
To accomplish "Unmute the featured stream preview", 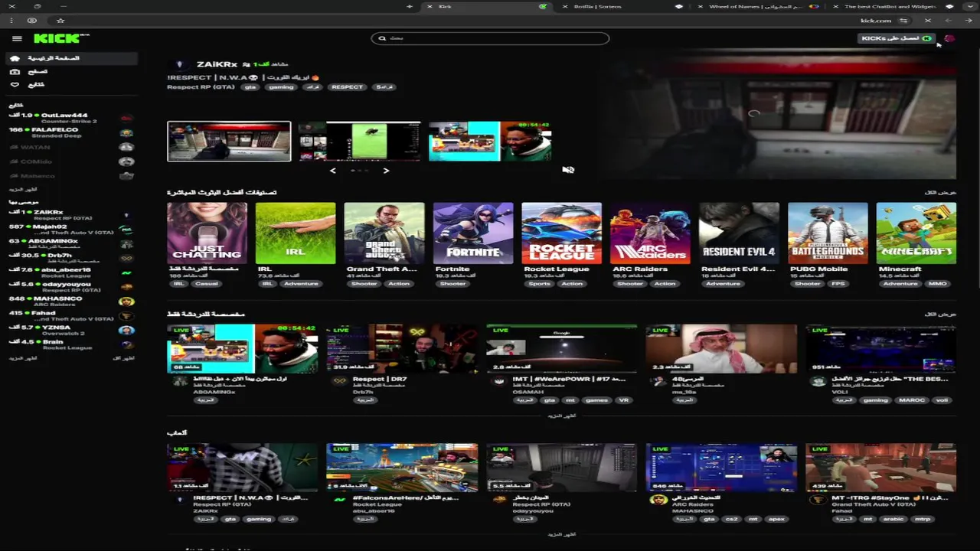I will (x=568, y=170).
